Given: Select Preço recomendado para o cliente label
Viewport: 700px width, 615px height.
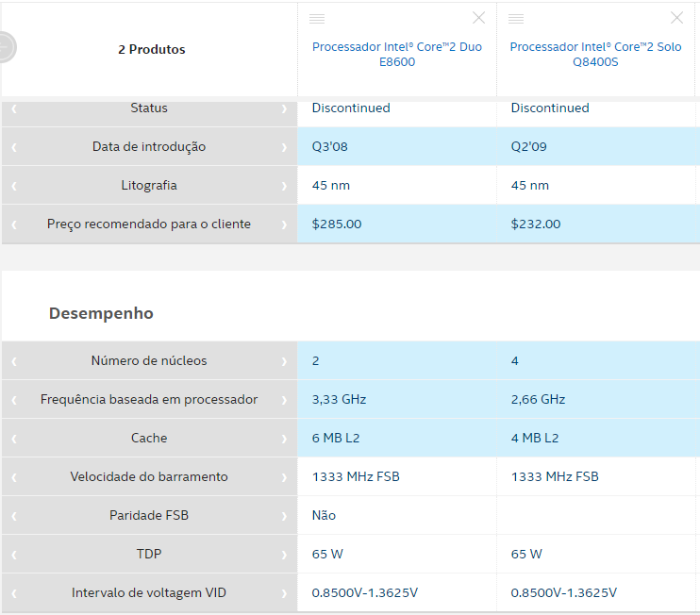Looking at the screenshot, I should click(x=149, y=224).
